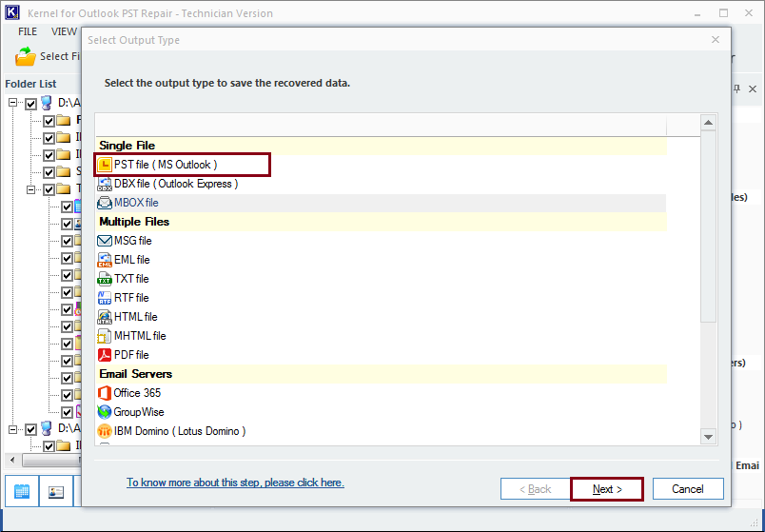765x532 pixels.
Task: Toggle checkbox of the S folder
Action: (49, 172)
